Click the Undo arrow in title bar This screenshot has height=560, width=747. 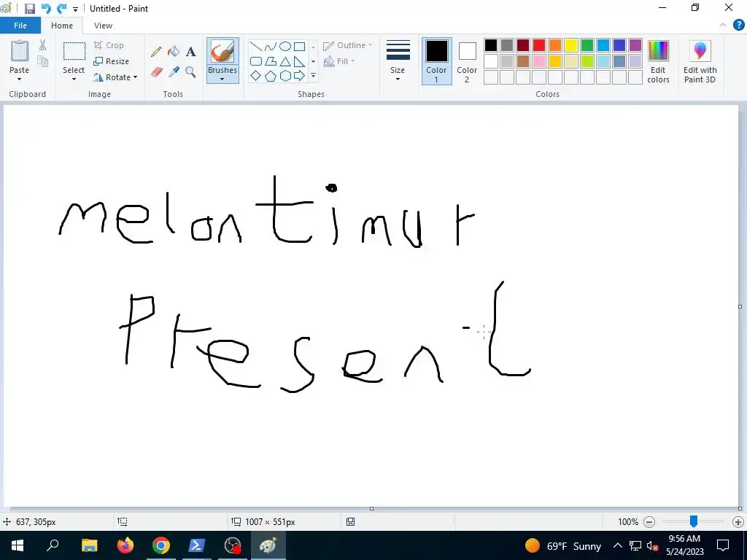coord(46,9)
